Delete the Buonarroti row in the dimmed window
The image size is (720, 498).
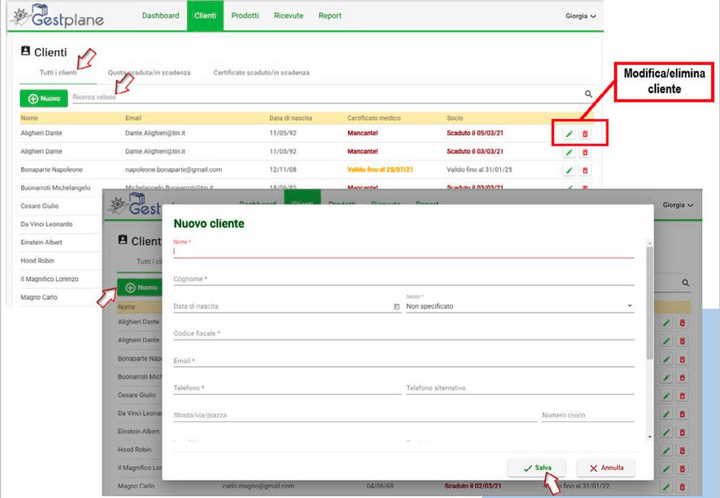click(682, 378)
